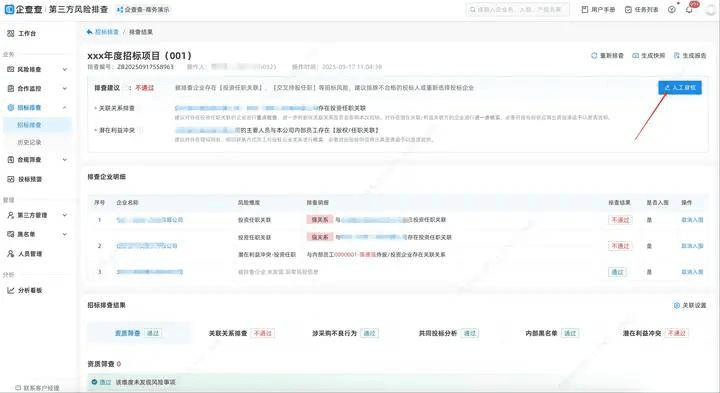
Task: Switch to the 内部黑名单 tab
Action: point(552,333)
